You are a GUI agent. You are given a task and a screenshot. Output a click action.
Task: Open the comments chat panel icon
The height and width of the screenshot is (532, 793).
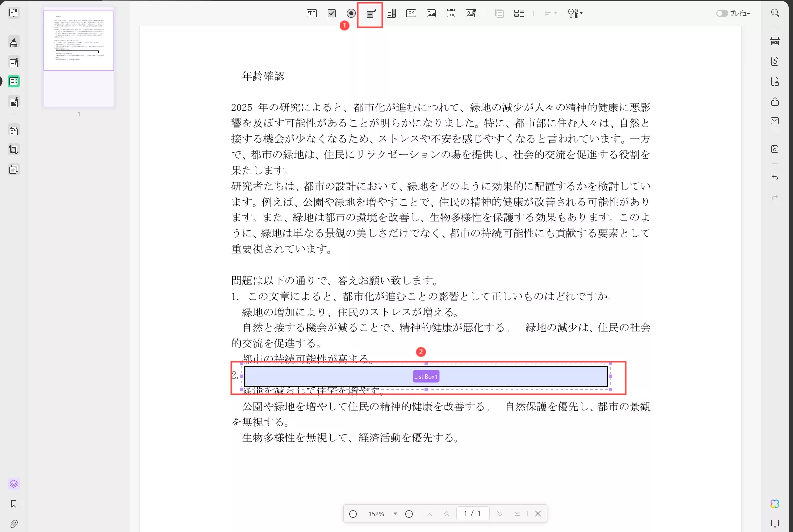[775, 523]
